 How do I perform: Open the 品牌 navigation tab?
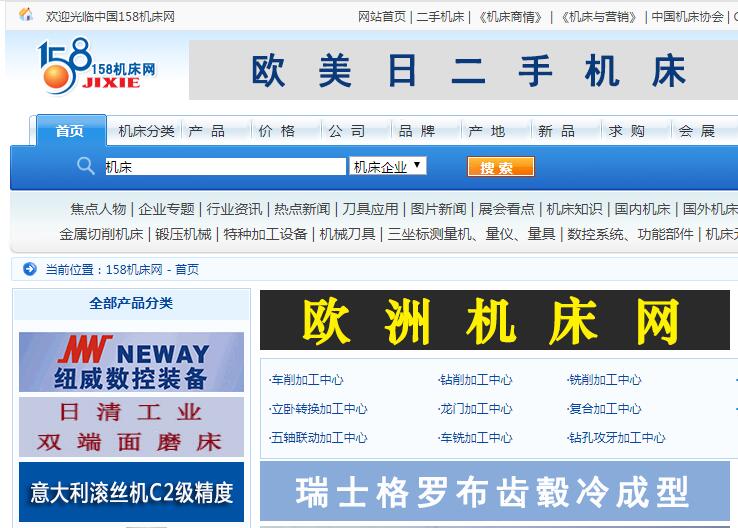click(x=417, y=131)
